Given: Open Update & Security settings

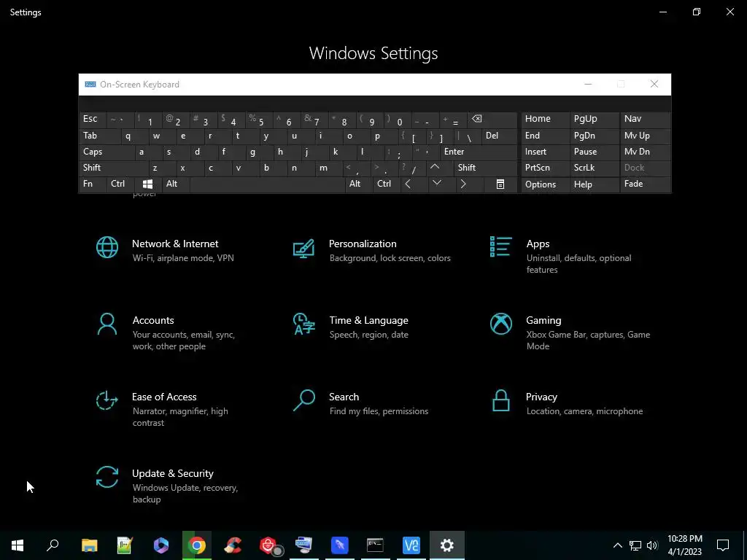Looking at the screenshot, I should 167,486.
